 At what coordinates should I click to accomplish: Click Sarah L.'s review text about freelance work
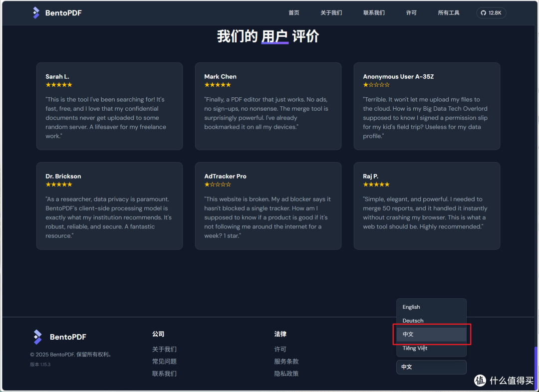[106, 118]
